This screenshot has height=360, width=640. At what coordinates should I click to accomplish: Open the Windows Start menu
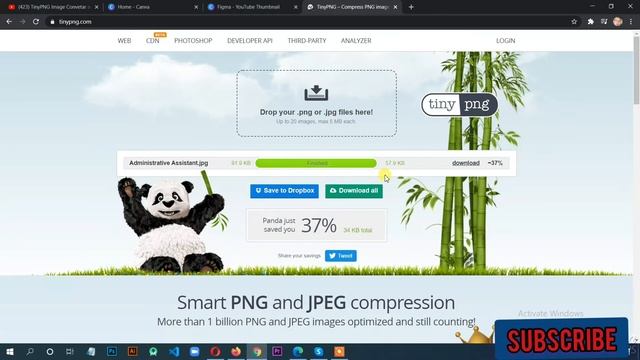click(9, 351)
